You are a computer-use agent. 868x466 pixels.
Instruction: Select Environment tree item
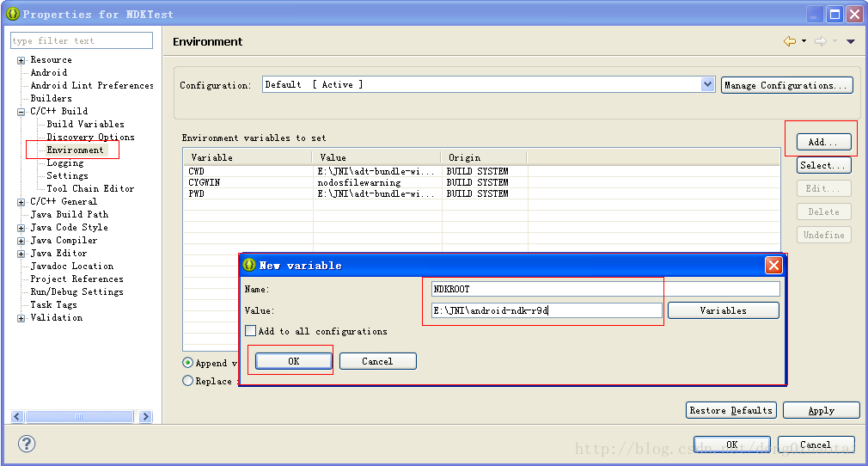[75, 150]
